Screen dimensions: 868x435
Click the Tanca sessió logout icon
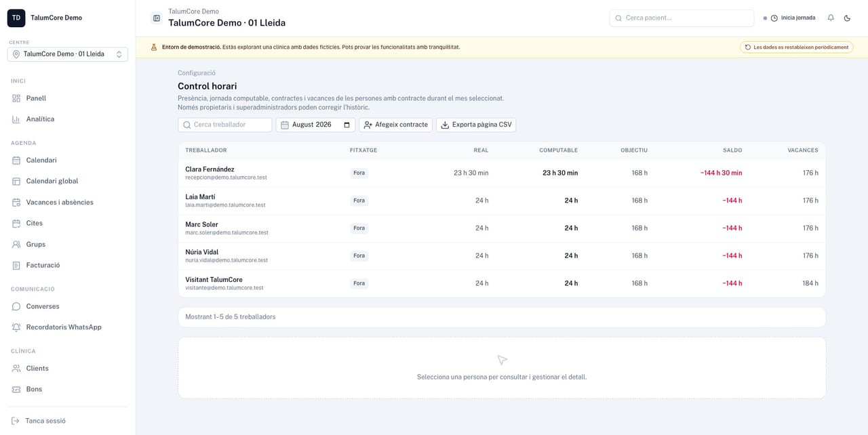pyautogui.click(x=16, y=421)
